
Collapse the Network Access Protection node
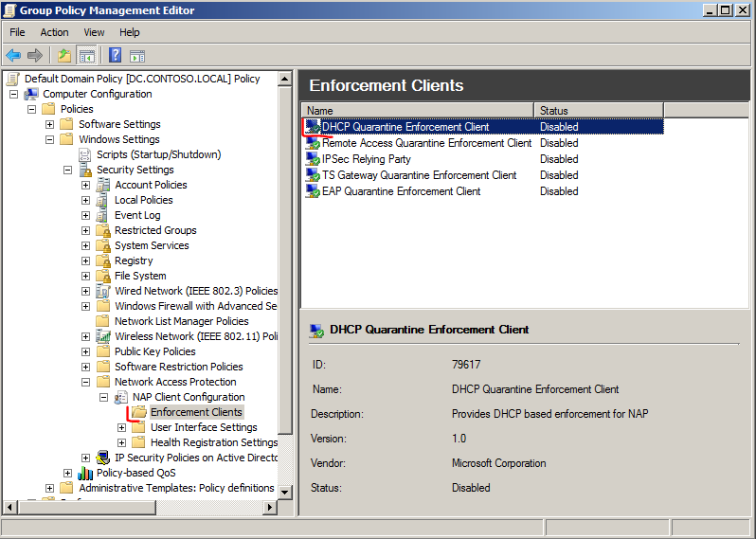coord(85,382)
